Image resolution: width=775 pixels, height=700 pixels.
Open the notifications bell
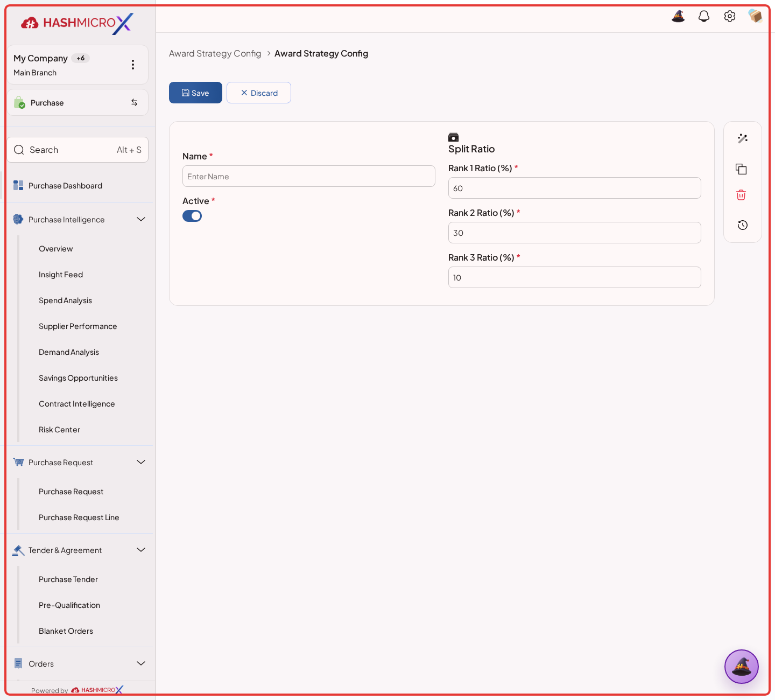click(704, 16)
